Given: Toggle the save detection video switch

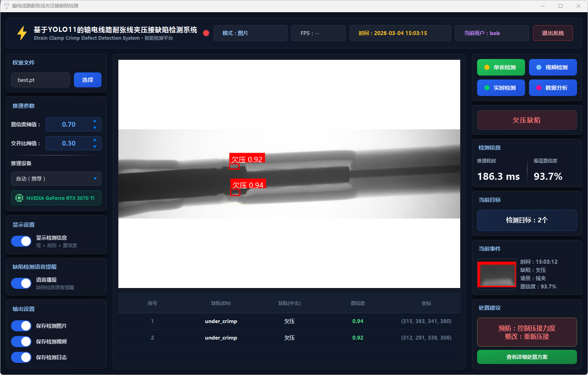Looking at the screenshot, I should click(x=21, y=342).
